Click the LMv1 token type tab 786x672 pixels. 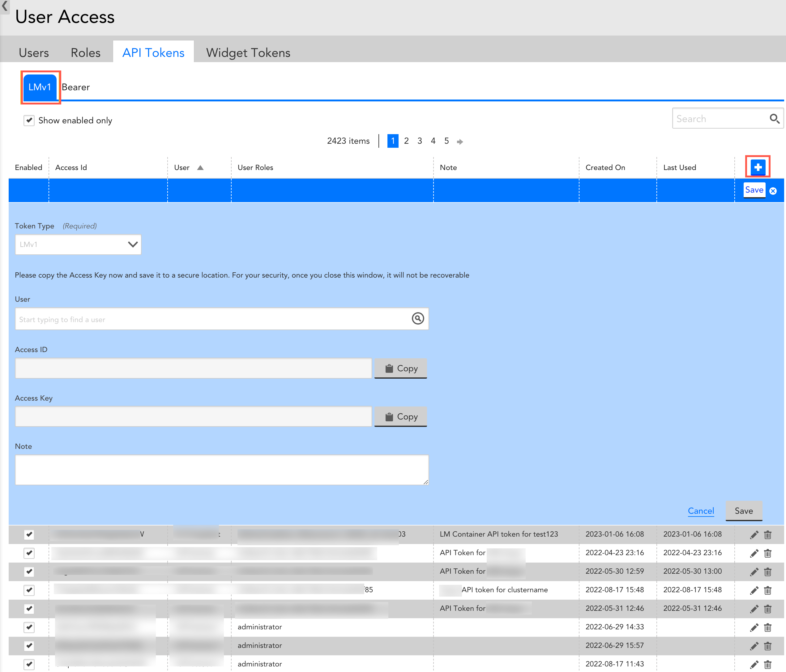point(40,87)
